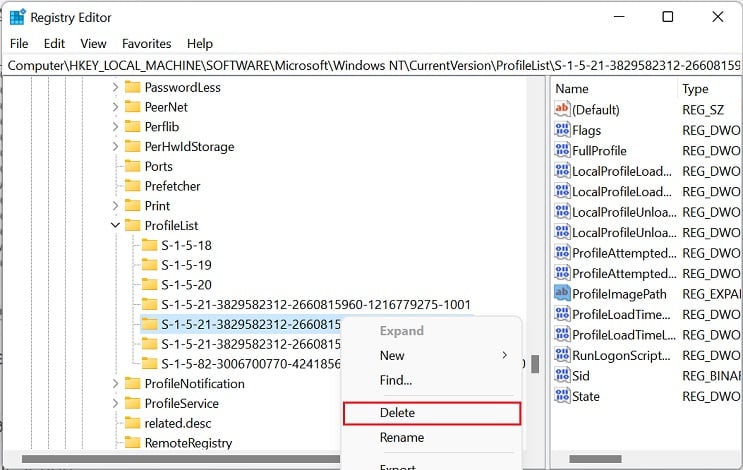Click the REG_BINARY type of Sid
Screen dimensions: 743x470
click(712, 376)
